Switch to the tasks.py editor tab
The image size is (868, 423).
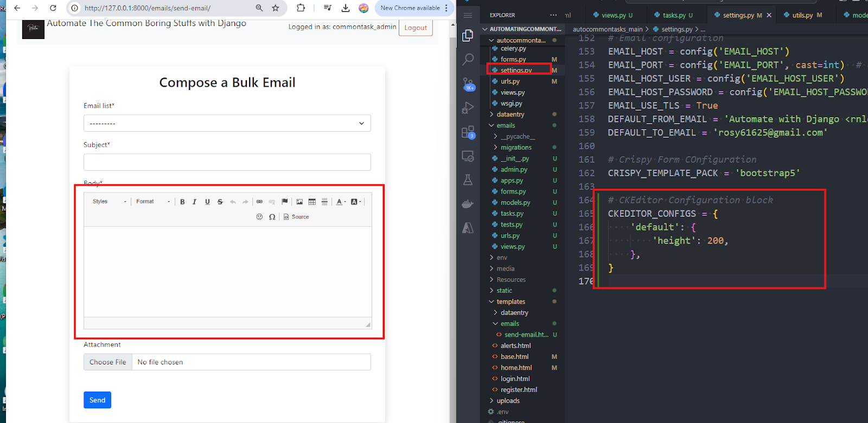click(674, 15)
